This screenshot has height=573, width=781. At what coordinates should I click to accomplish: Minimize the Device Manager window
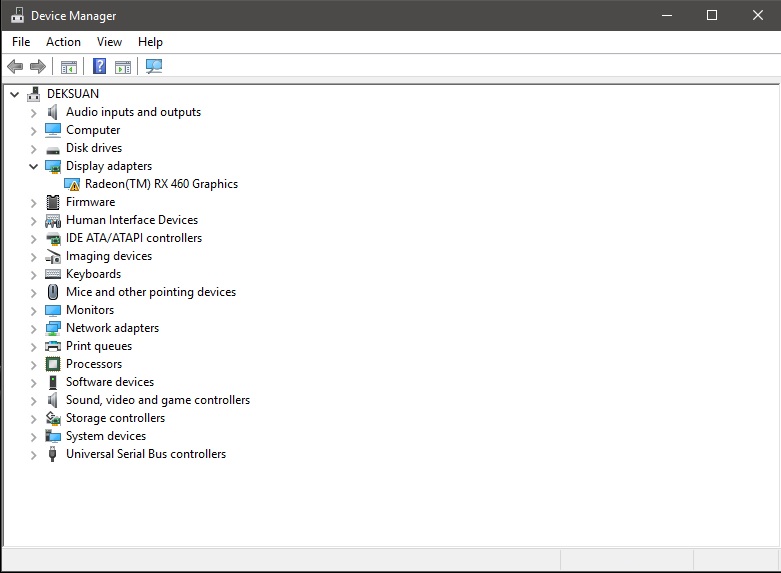tap(667, 15)
